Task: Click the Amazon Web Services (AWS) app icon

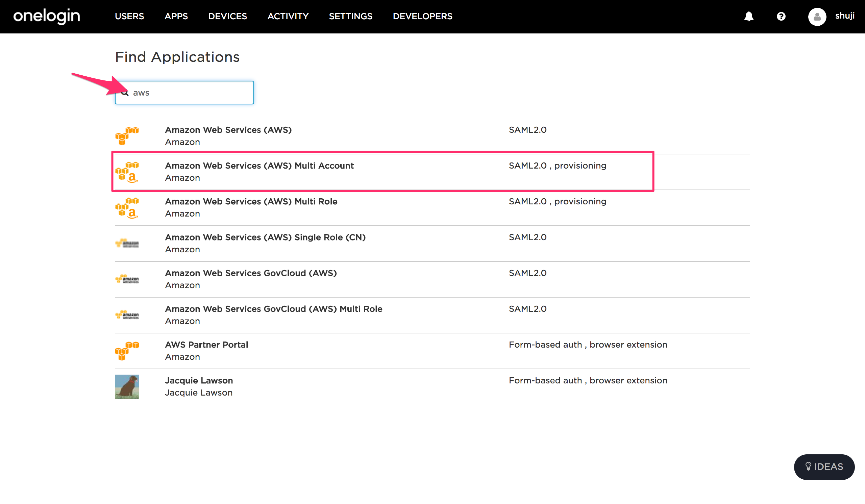Action: [x=127, y=136]
